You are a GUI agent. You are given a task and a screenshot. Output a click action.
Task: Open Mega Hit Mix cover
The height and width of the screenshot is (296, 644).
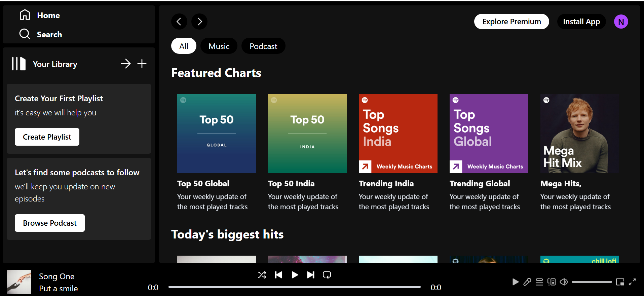point(580,134)
